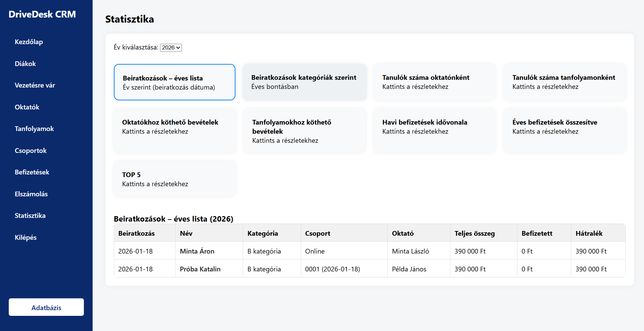Navigate to Vezetésre vár
Screen dimensions: 644x331
pyautogui.click(x=35, y=86)
